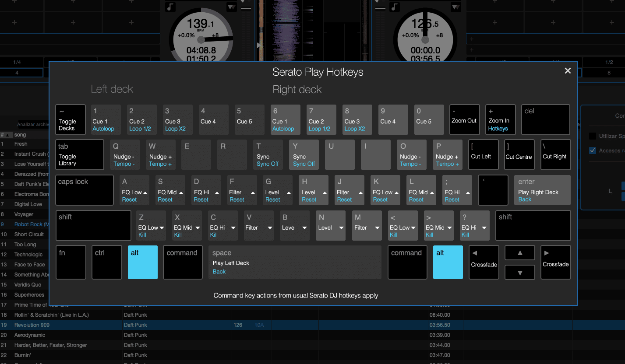625x364 pixels.
Task: Toggle the highlighted right alt key
Action: tap(448, 262)
